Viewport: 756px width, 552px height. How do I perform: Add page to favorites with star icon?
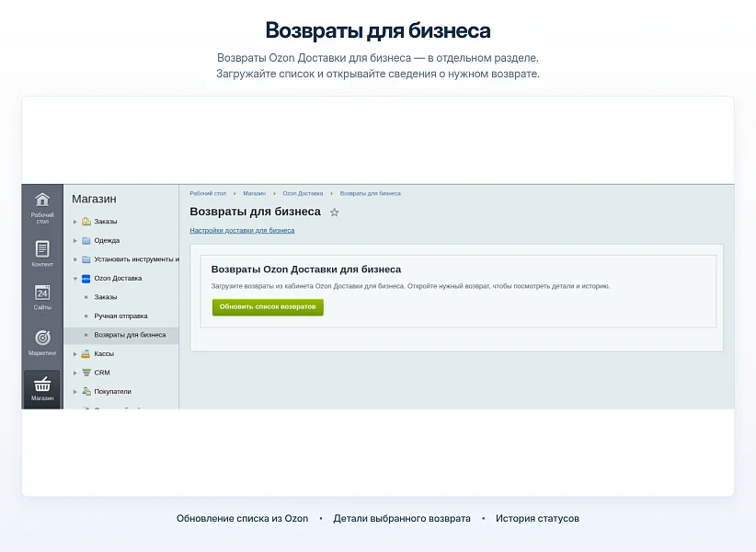pos(334,213)
